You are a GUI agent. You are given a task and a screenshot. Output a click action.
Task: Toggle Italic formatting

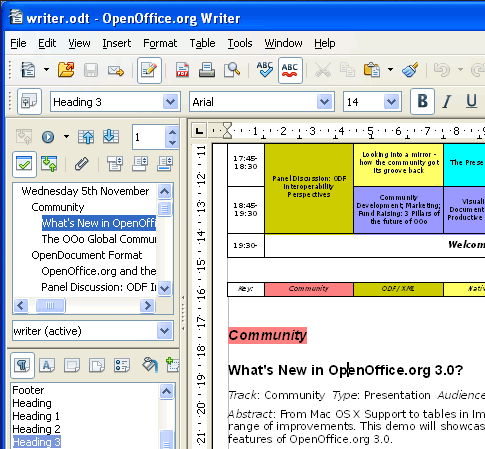(447, 101)
